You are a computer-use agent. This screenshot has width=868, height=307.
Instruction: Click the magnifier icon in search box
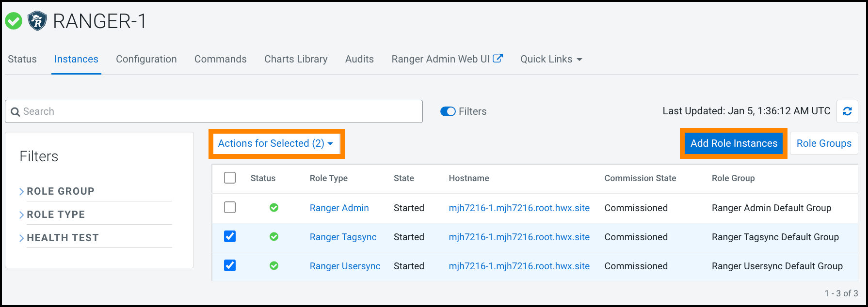coord(16,112)
